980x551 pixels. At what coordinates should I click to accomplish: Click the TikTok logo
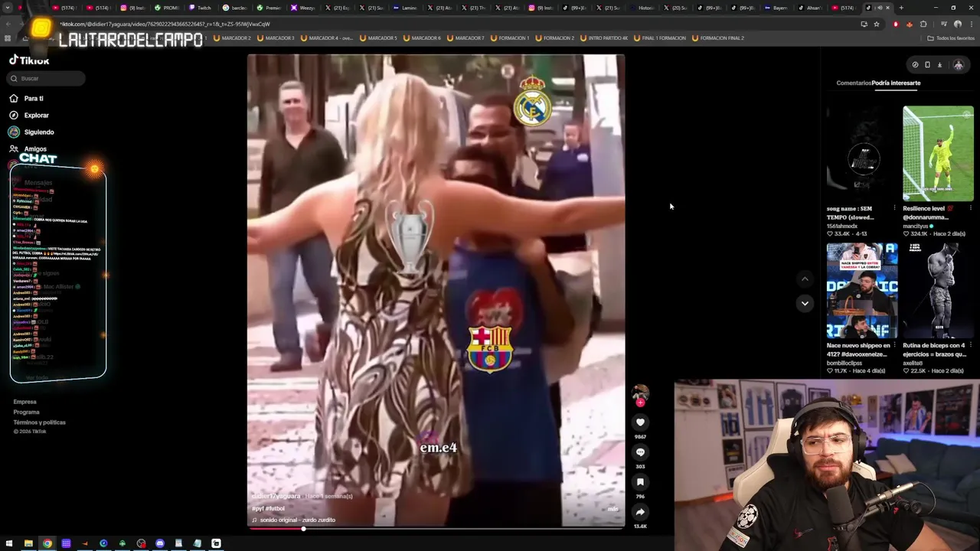29,60
